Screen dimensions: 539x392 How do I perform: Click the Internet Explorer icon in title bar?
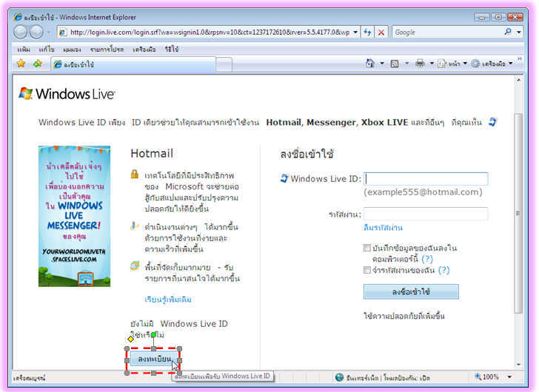click(18, 16)
